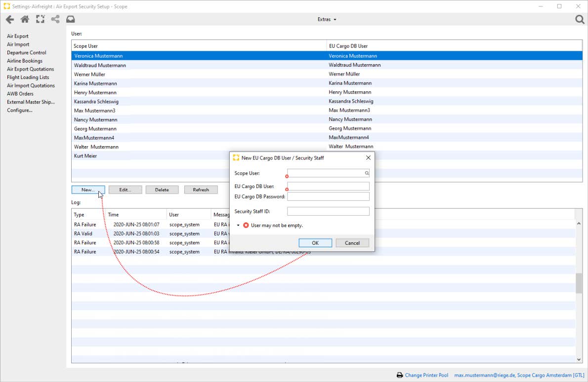Screen dimensions: 588x382
Task: Click the EU Cargo DB Password field
Action: 328,196
